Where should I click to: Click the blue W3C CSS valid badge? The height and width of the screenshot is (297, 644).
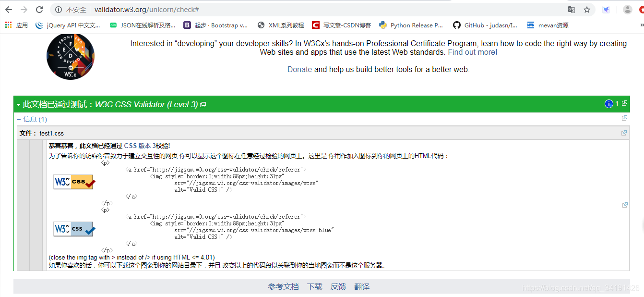(74, 229)
